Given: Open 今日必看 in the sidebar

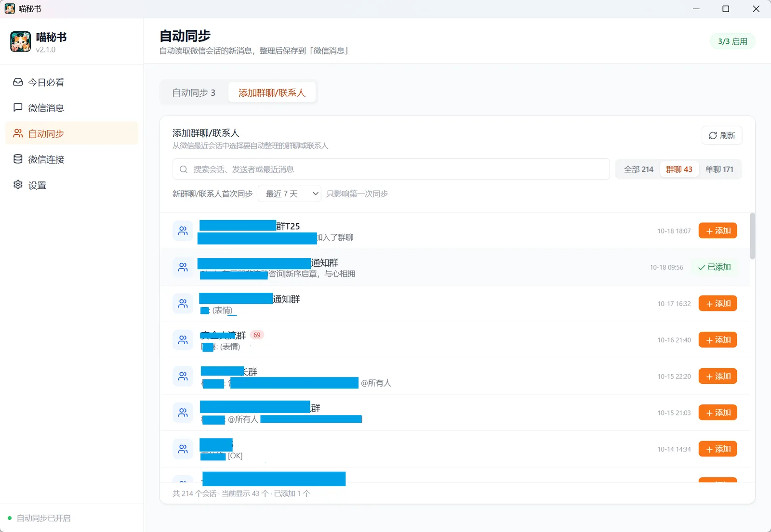Looking at the screenshot, I should point(71,82).
